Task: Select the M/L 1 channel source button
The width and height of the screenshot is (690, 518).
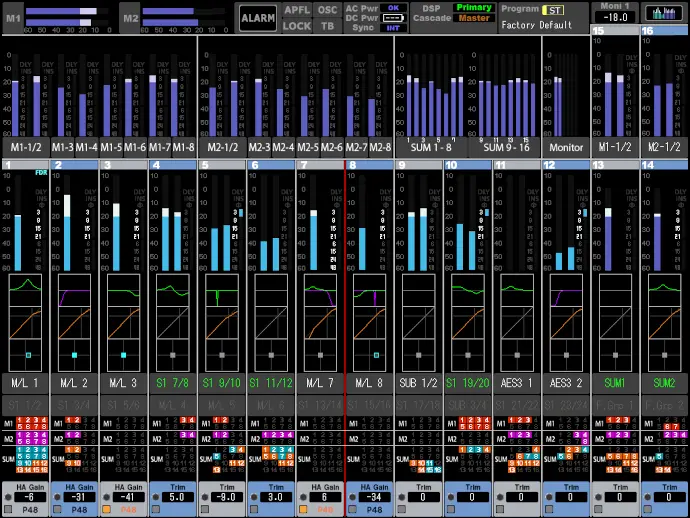Action: pyautogui.click(x=26, y=383)
